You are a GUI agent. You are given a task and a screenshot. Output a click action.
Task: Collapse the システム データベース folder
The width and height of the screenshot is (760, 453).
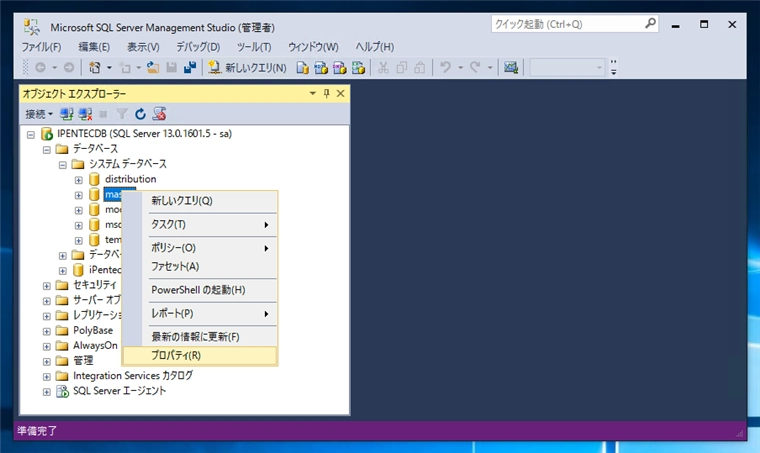(x=63, y=165)
